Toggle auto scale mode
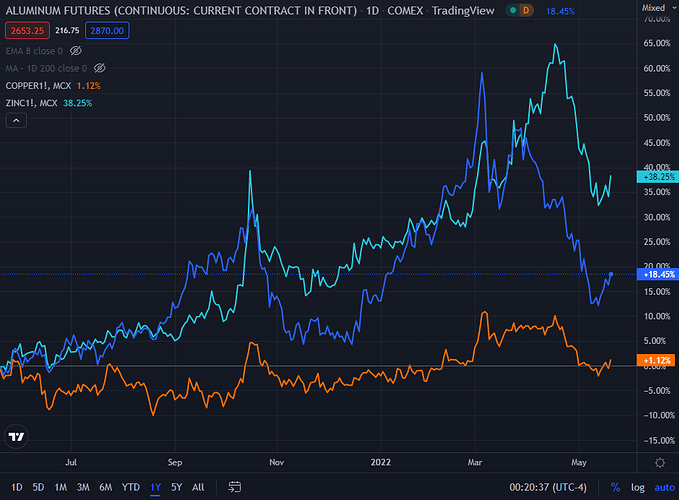Viewport: 679px width, 500px height. [x=664, y=487]
